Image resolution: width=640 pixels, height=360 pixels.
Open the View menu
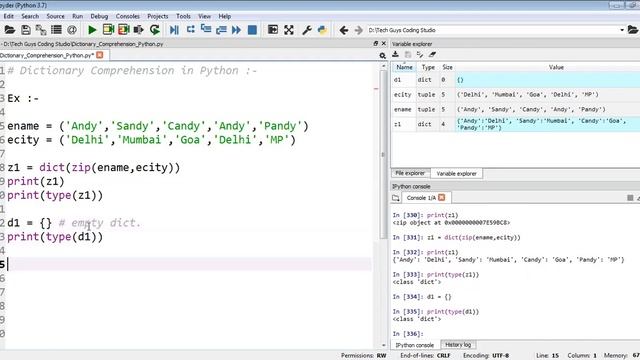[204, 16]
